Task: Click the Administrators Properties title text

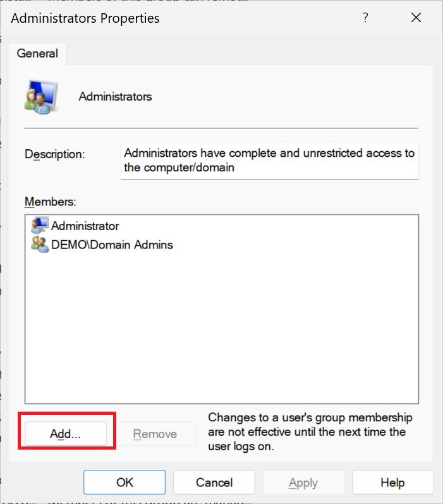Action: pyautogui.click(x=85, y=18)
